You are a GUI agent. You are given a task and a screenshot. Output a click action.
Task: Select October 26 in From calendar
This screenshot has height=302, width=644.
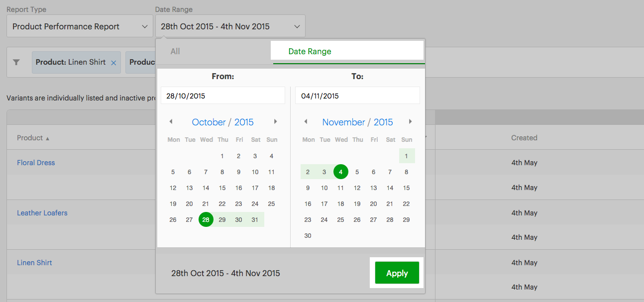[x=173, y=219]
